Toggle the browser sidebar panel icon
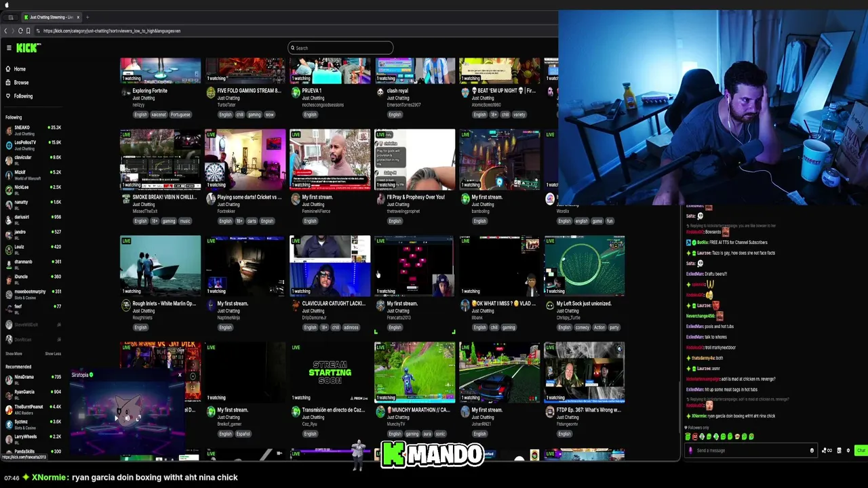The height and width of the screenshot is (488, 868). click(11, 17)
